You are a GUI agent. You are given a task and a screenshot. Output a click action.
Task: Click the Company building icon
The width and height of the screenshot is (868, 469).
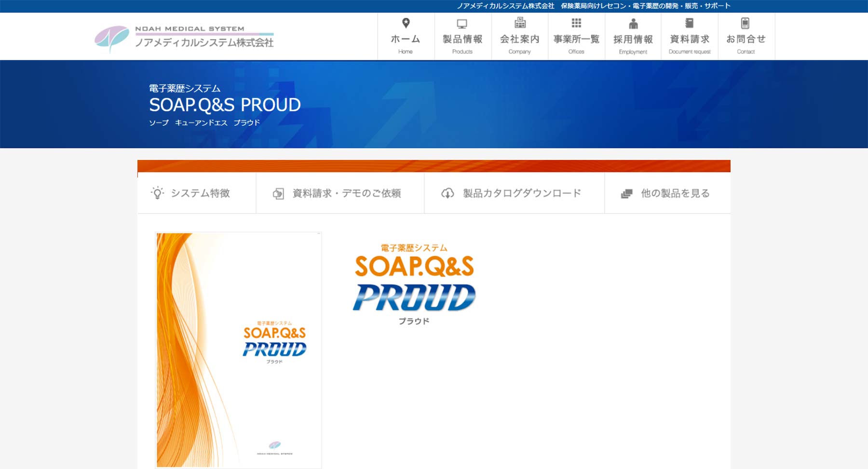[520, 23]
